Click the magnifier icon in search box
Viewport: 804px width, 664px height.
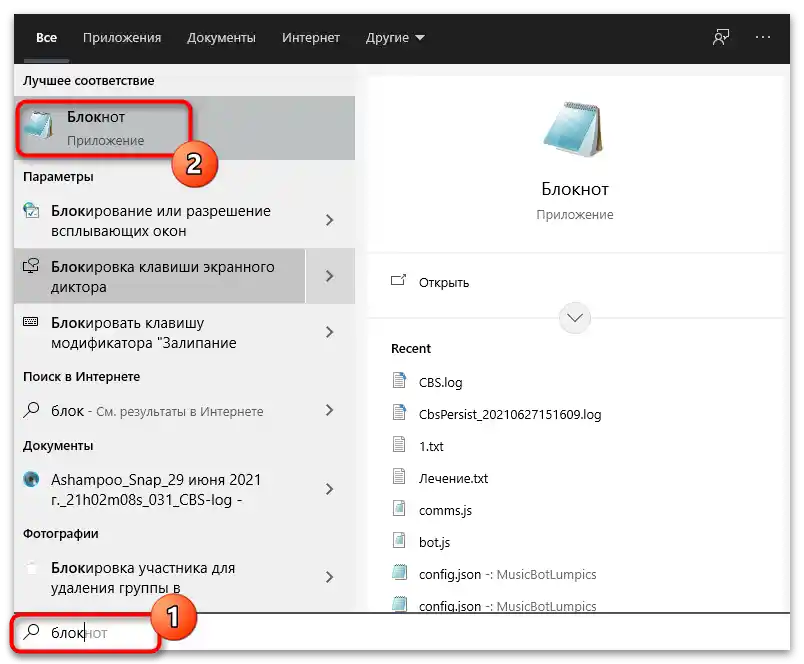31,632
